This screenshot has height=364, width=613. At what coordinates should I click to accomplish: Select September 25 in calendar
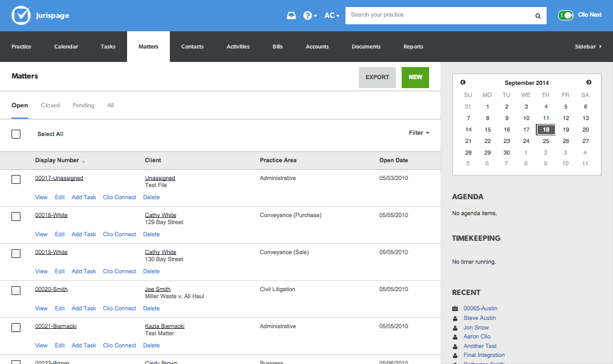(x=546, y=141)
